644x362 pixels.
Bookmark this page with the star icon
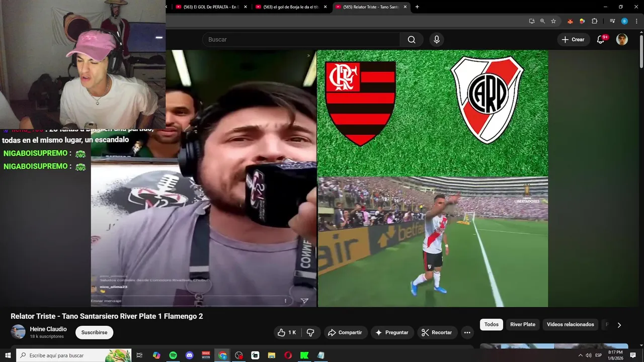coord(553,21)
